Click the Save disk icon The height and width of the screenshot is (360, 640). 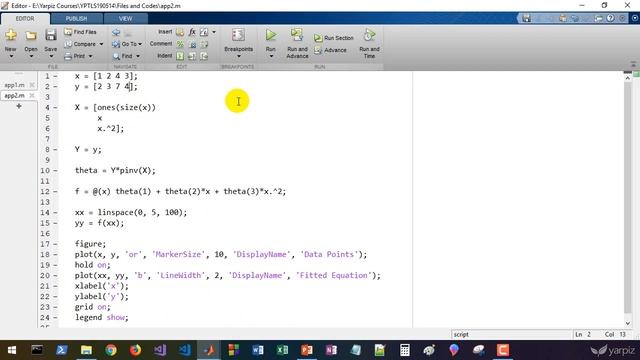pos(51,35)
